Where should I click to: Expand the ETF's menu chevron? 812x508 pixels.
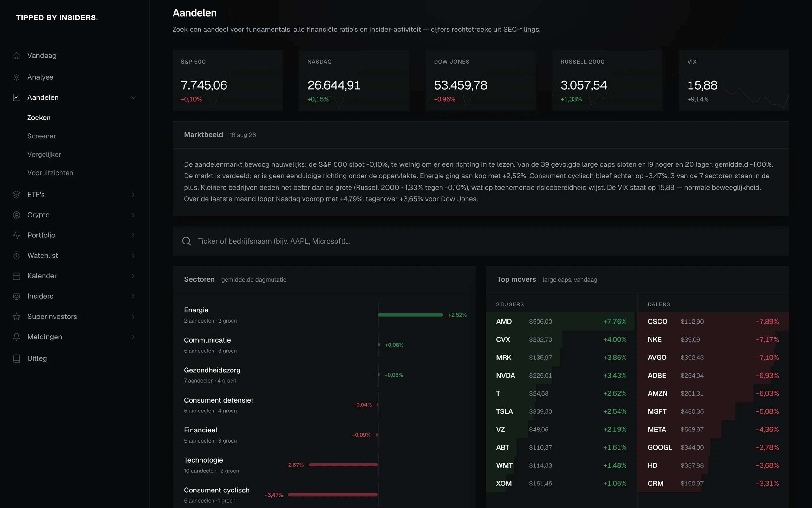pos(133,195)
